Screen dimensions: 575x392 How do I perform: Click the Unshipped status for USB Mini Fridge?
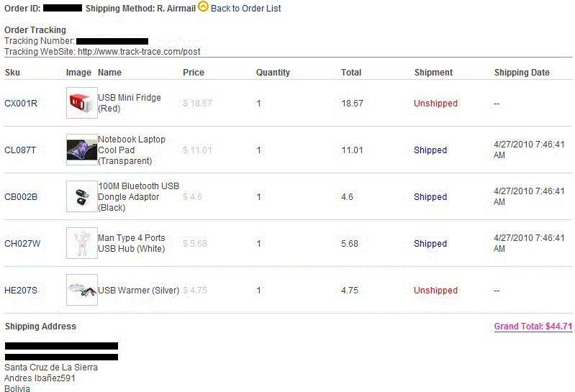point(435,104)
